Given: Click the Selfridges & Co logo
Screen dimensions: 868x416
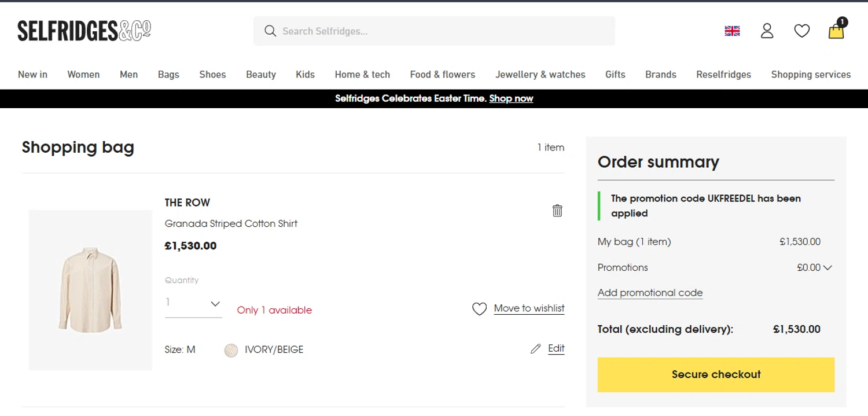Looking at the screenshot, I should point(84,31).
